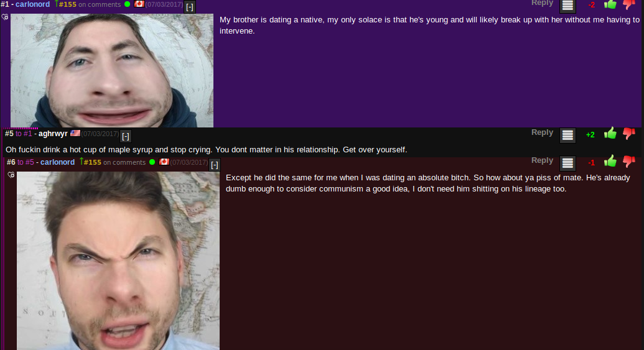This screenshot has height=350, width=644.
Task: Open aghrwyr's user profile link
Action: (53, 134)
